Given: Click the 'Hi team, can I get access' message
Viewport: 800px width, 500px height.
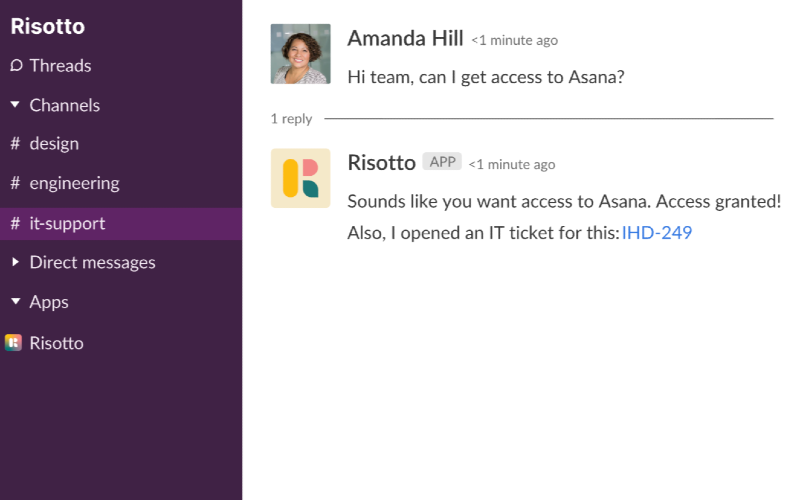Looking at the screenshot, I should tap(486, 78).
